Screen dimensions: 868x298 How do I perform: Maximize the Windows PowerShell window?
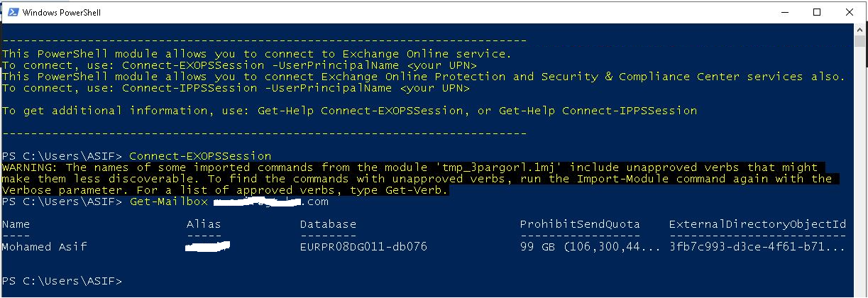[x=817, y=12]
